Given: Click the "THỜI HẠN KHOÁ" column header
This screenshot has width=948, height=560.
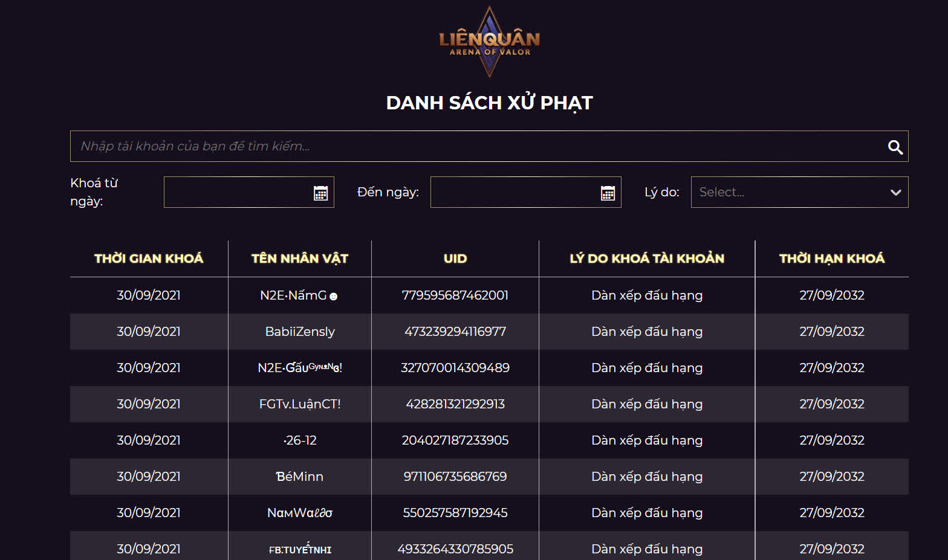Looking at the screenshot, I should [x=832, y=258].
